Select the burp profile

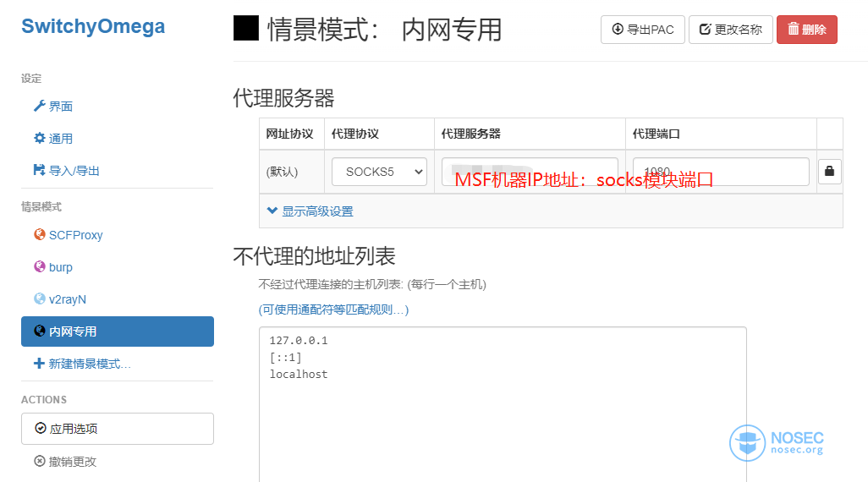pos(53,267)
